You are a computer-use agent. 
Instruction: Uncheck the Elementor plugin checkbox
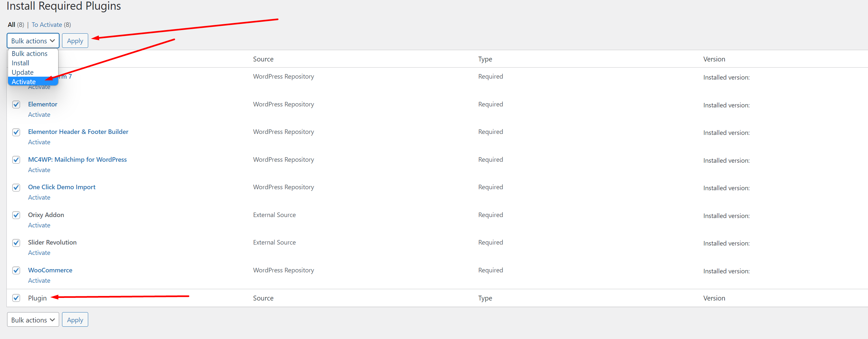tap(16, 104)
